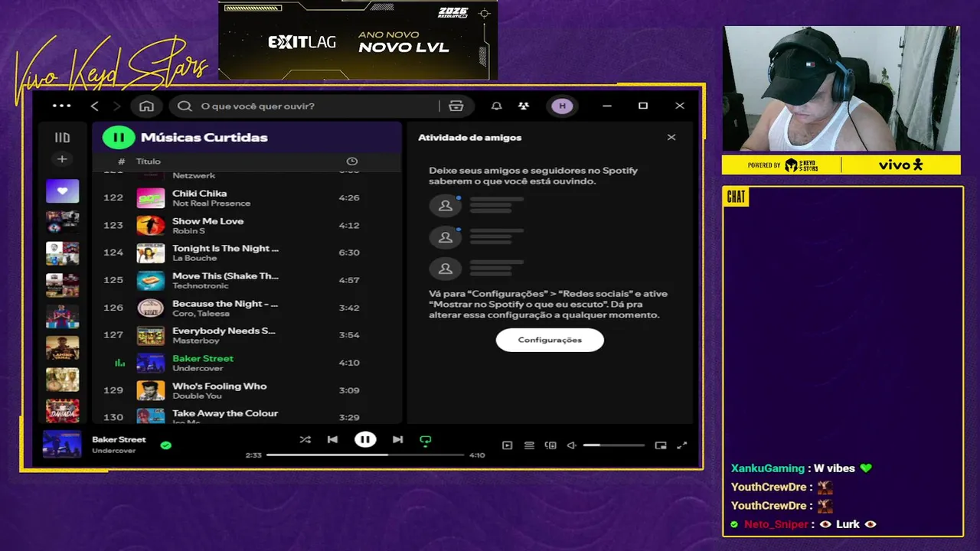
Task: Click the green 'Baker Street' list row title
Action: (203, 358)
